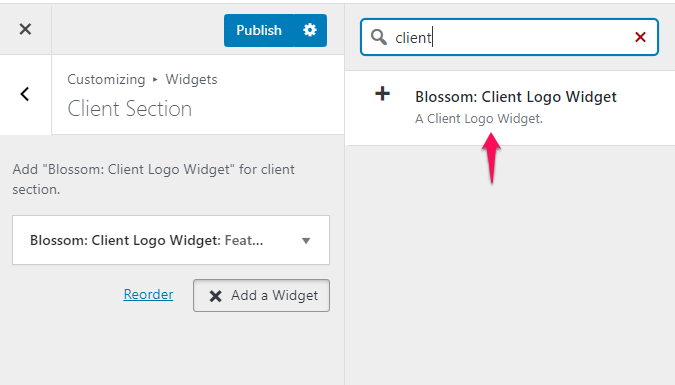
Task: Select the 'A Client Logo Widget.' description
Action: 479,119
